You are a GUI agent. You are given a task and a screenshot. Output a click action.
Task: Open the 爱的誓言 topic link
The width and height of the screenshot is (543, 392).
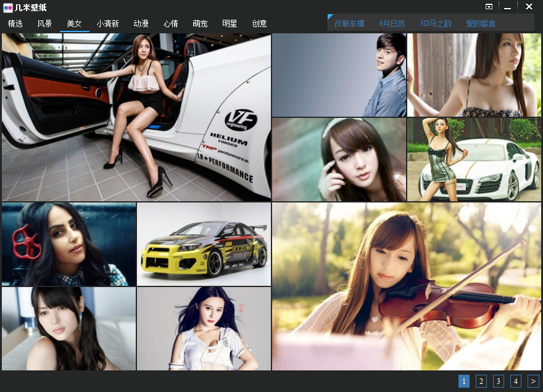(x=481, y=23)
